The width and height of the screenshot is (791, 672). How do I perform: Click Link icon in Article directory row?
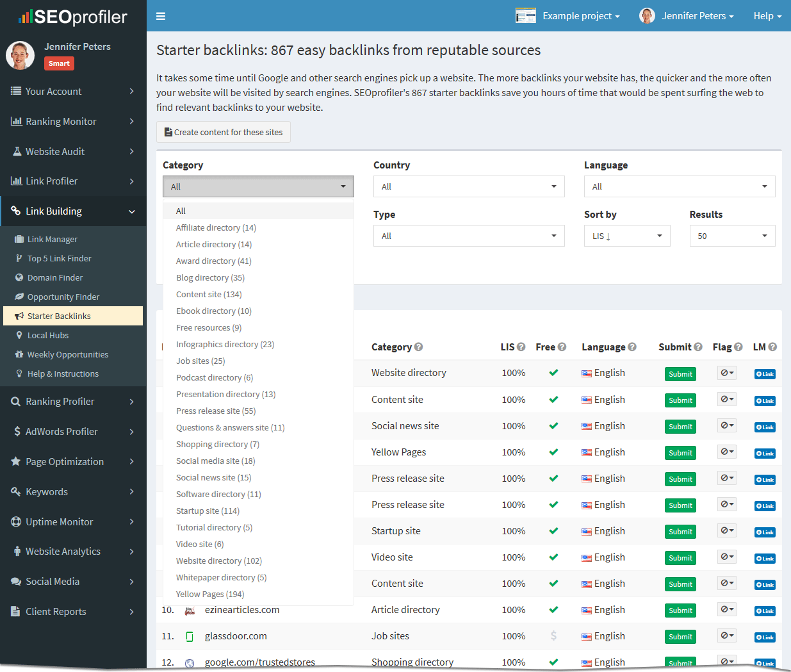(765, 611)
